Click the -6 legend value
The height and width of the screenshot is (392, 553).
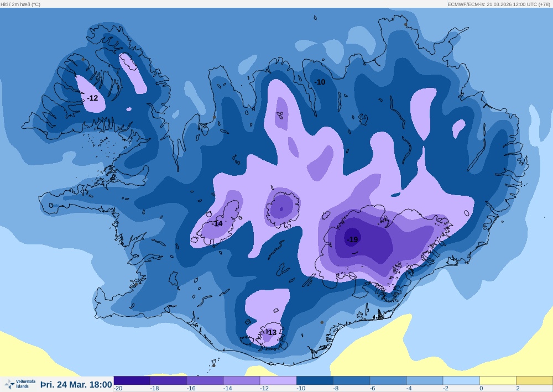373,389
